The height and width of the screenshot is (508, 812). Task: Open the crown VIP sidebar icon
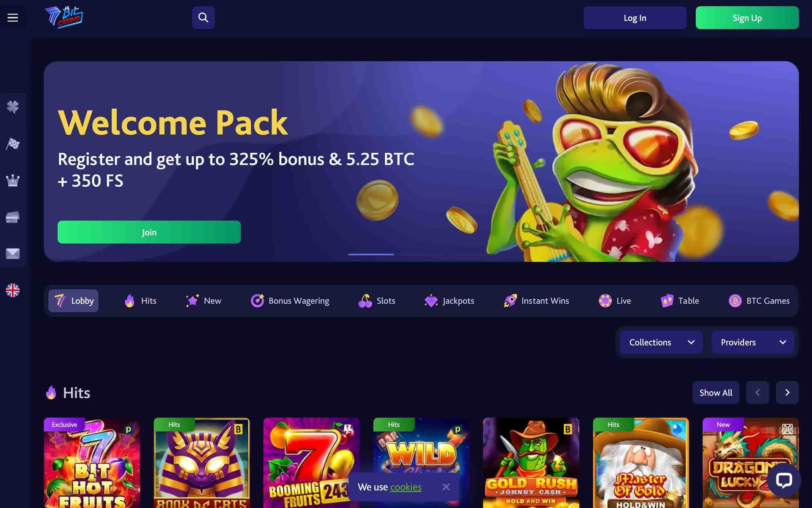point(13,181)
